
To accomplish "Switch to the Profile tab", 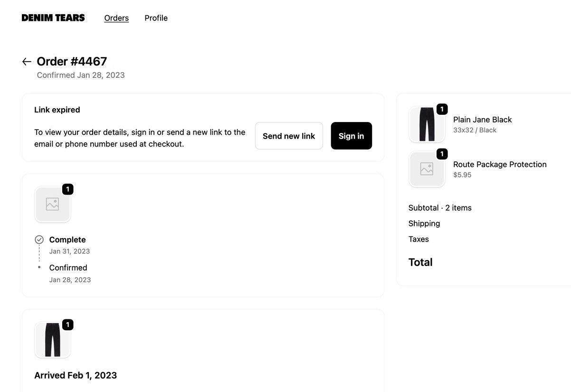I will 156,18.
